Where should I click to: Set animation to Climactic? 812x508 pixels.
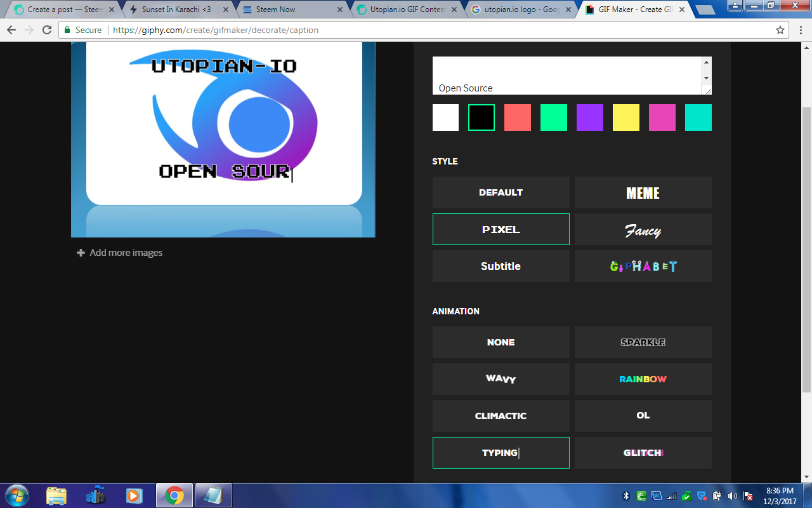501,416
